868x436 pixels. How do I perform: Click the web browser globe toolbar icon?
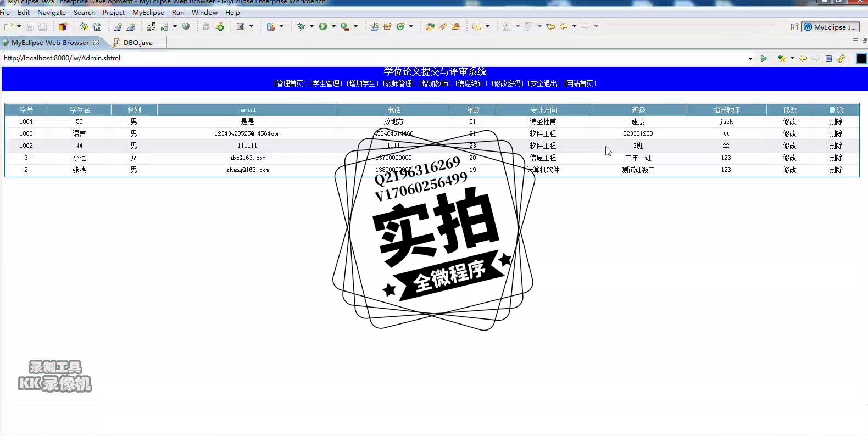coord(186,26)
